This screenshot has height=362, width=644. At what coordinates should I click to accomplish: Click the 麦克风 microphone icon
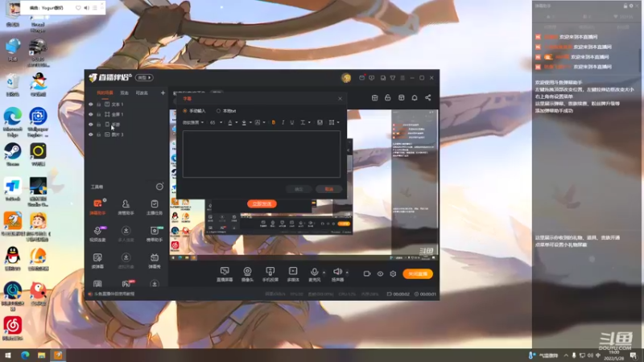click(314, 272)
